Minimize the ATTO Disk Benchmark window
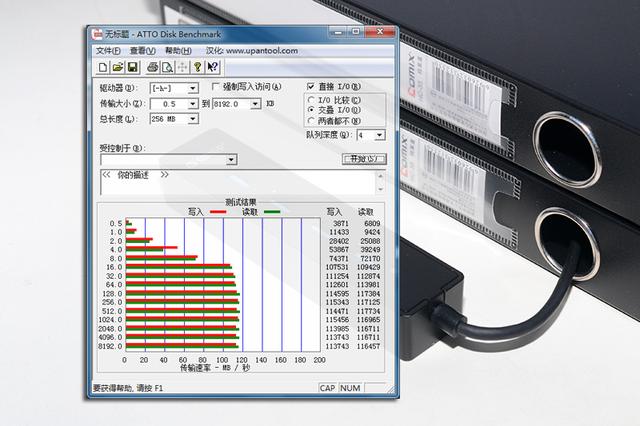Screen dimensions: 640x426 [x=337, y=32]
